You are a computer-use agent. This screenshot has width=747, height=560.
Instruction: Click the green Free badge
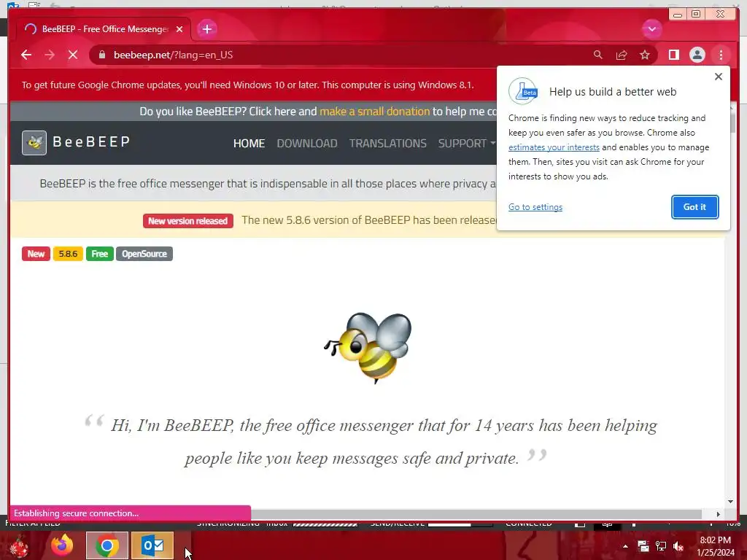point(99,254)
